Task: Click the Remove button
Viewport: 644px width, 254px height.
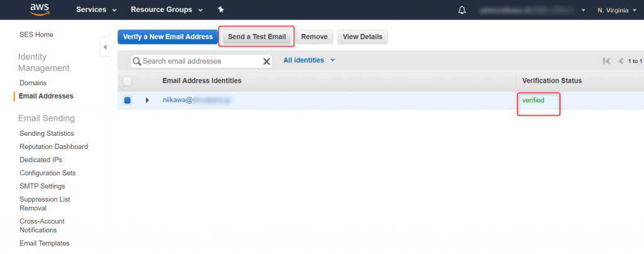Action: tap(314, 36)
